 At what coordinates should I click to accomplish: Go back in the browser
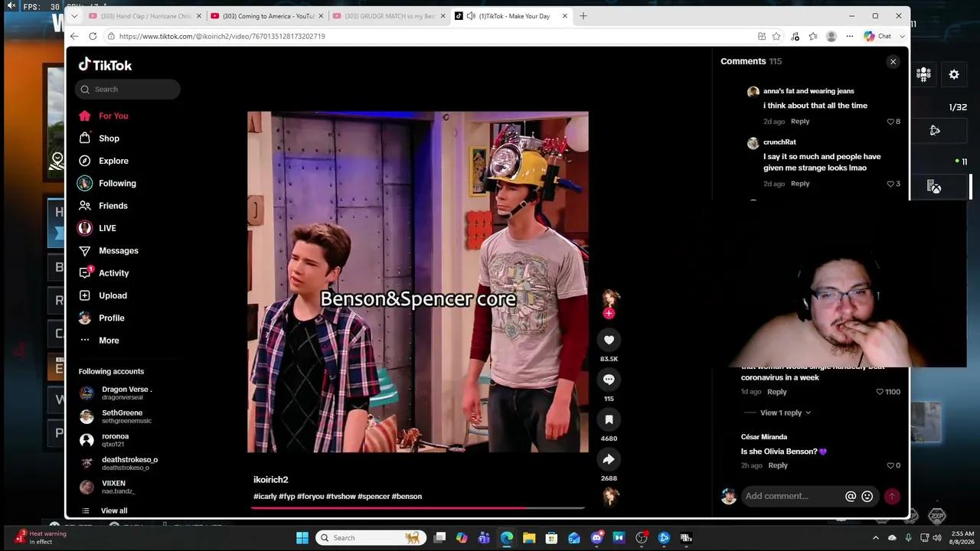tap(74, 36)
